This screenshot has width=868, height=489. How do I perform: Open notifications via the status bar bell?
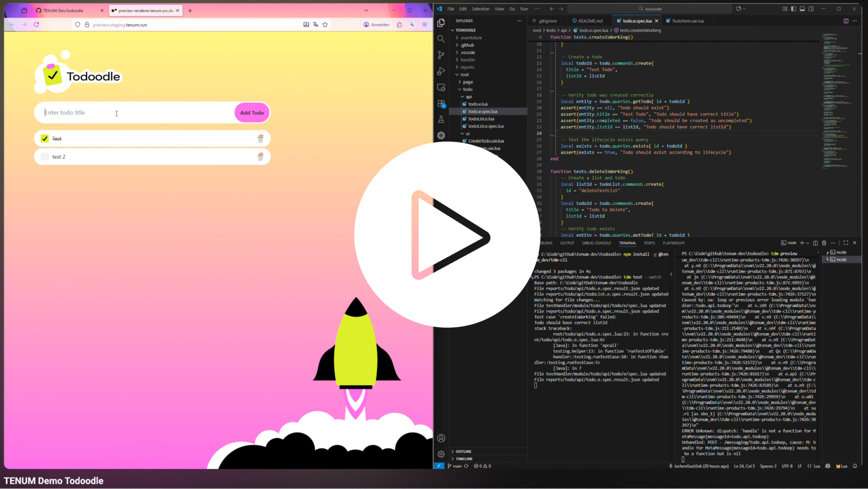(855, 466)
